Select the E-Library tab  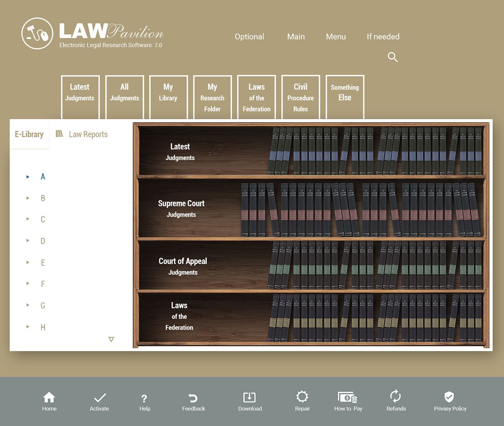[29, 135]
